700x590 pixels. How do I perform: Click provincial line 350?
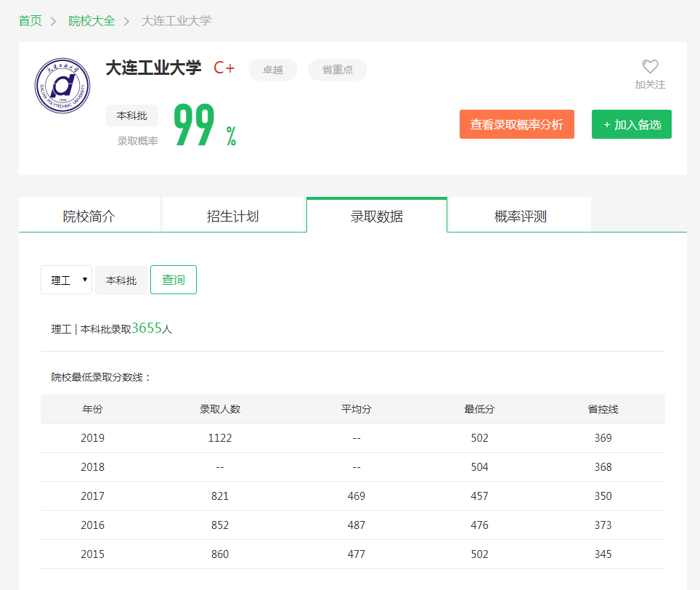[603, 496]
